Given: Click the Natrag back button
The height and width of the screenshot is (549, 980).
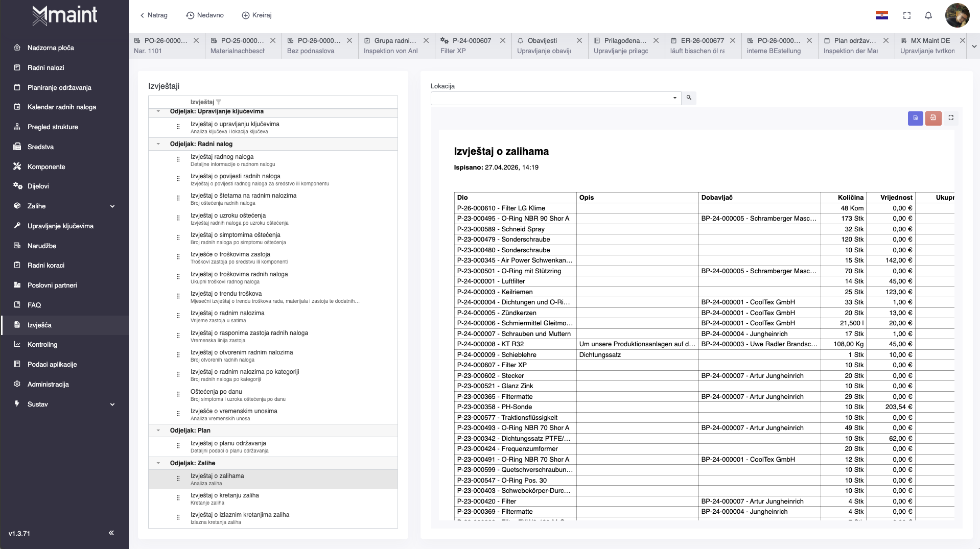Looking at the screenshot, I should pyautogui.click(x=154, y=15).
